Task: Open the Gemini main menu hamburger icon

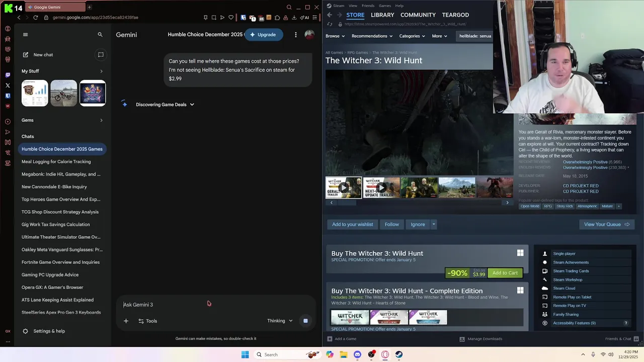Action: [x=25, y=35]
